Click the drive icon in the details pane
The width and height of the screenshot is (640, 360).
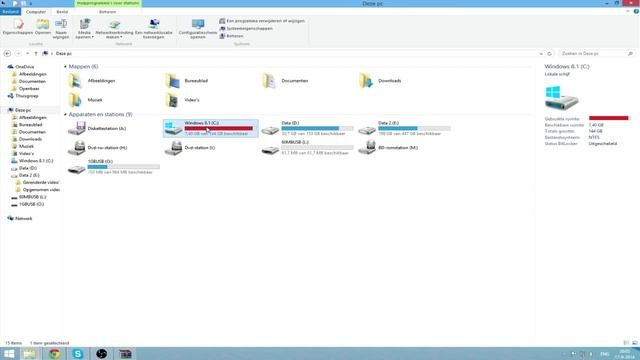[562, 98]
